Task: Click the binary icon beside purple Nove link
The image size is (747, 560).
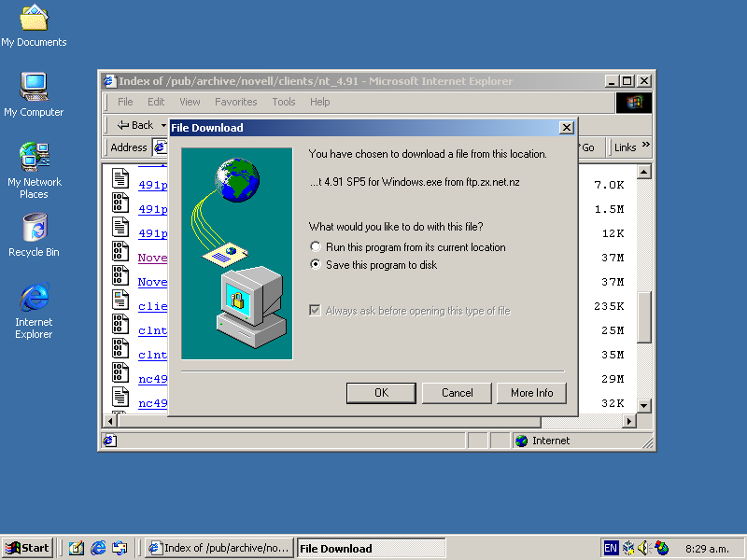Action: pyautogui.click(x=120, y=251)
